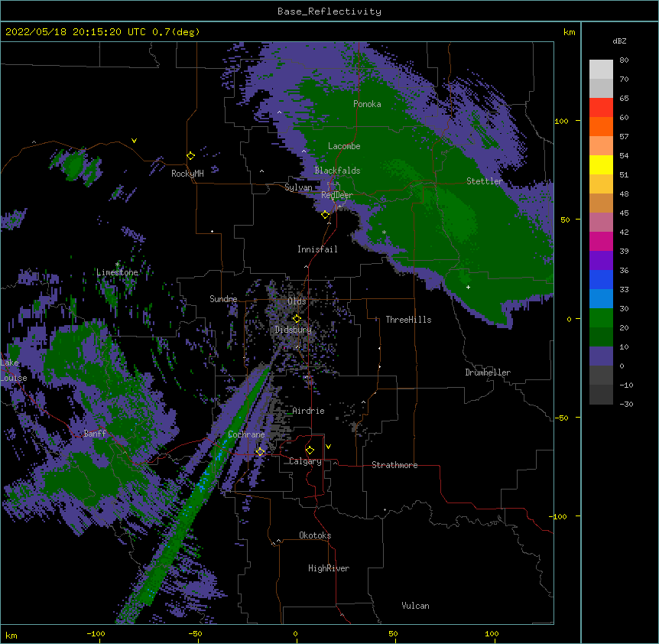Click the Drumheller label

pos(488,372)
